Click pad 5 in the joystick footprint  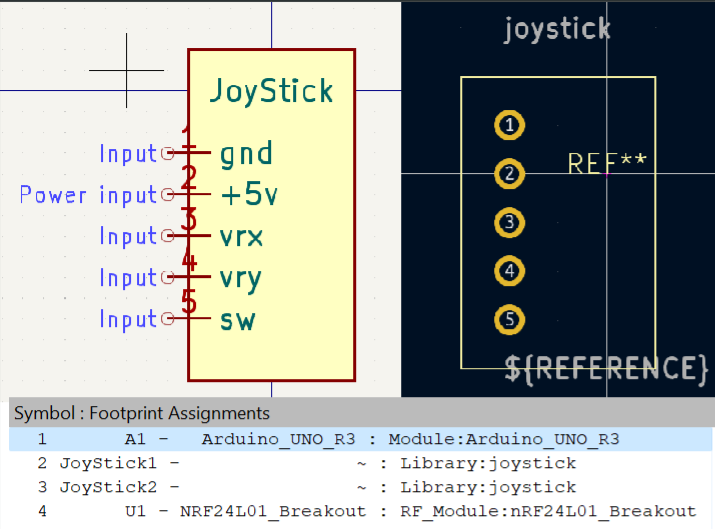pos(509,320)
